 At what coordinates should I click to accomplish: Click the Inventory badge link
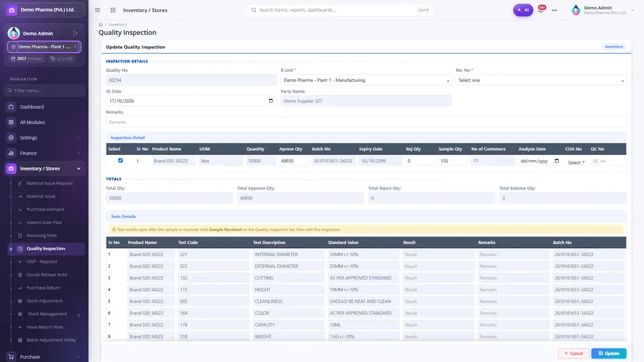614,47
